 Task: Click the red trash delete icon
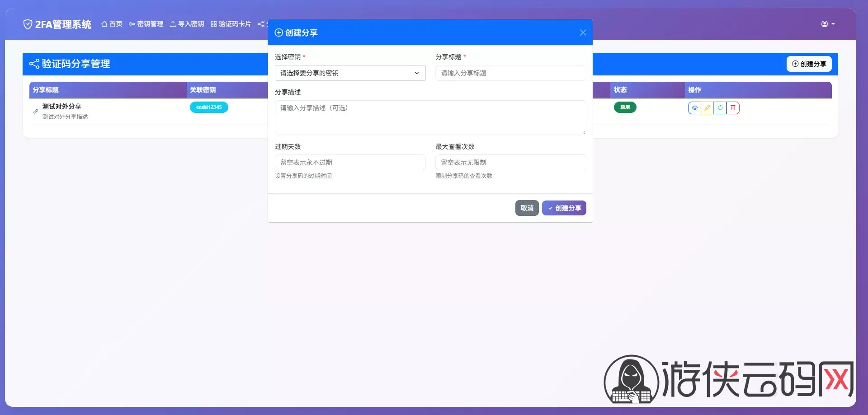tap(733, 108)
